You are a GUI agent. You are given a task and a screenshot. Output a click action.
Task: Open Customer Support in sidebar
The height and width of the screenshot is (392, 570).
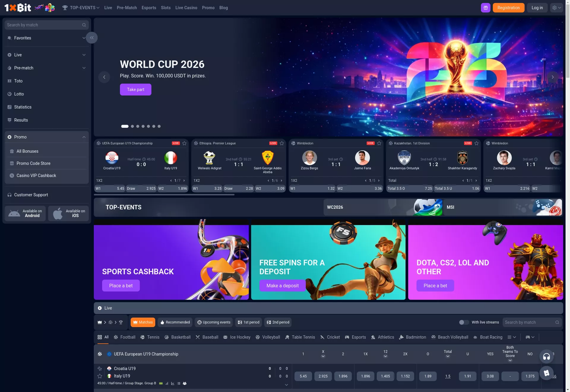click(x=47, y=195)
